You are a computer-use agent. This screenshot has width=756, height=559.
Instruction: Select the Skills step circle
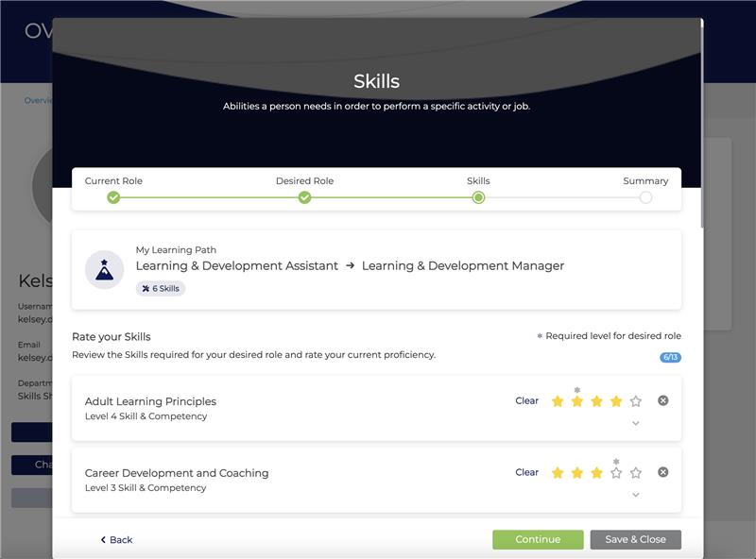pyautogui.click(x=478, y=197)
